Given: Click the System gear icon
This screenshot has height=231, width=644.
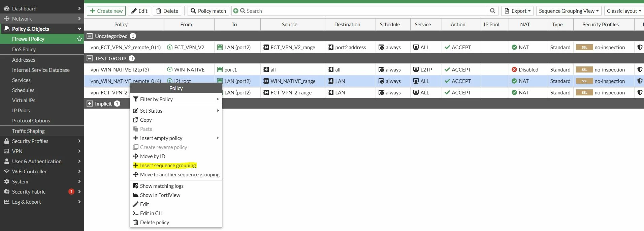Looking at the screenshot, I should point(7,181).
